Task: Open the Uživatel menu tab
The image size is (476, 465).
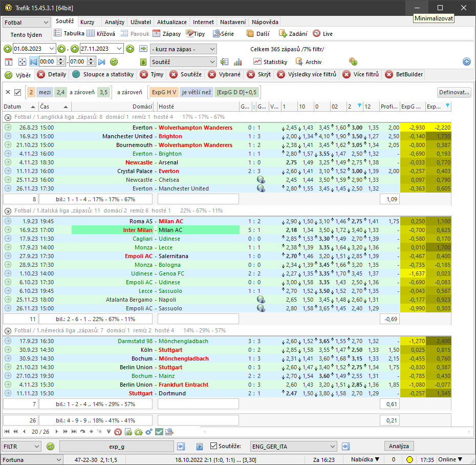Action: (141, 22)
